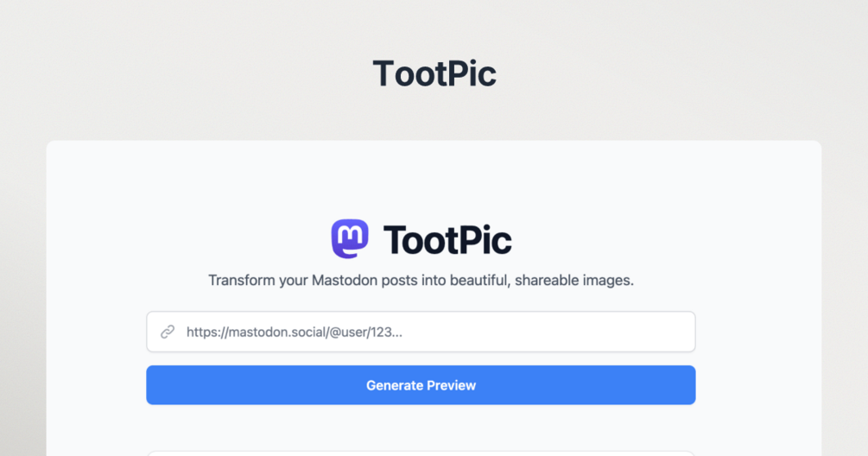Click "Pic" in the top TootPic heading

pos(471,73)
